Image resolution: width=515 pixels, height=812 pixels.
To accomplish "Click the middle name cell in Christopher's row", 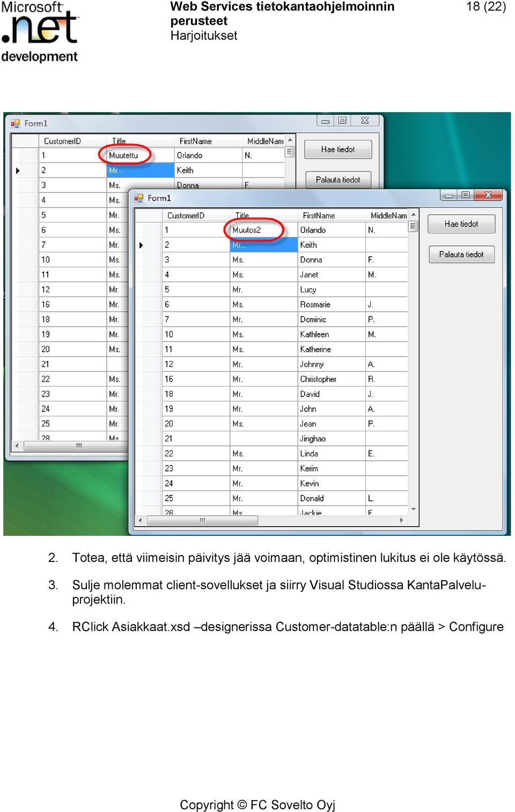I will click(x=387, y=379).
